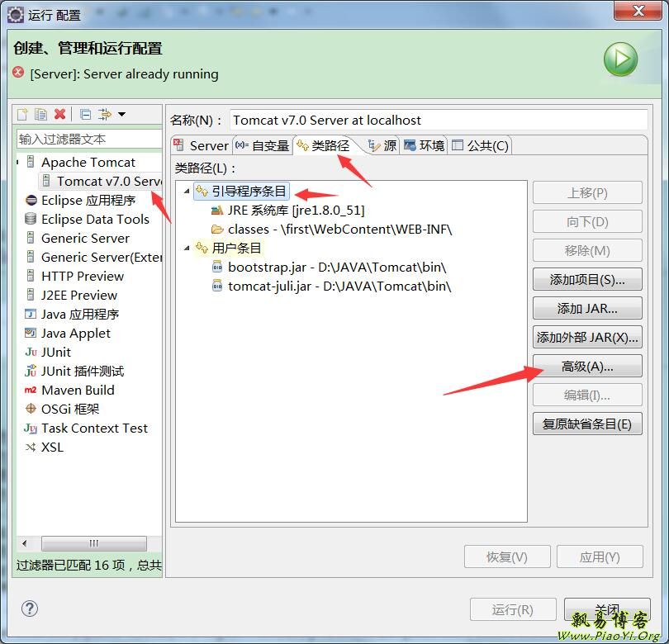
Task: Collapse the 用户条目 tree node
Action: pos(187,248)
